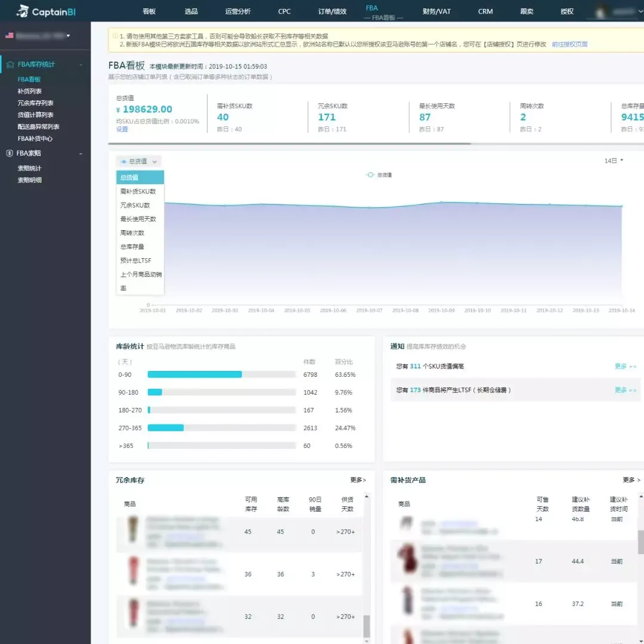The height and width of the screenshot is (644, 644).
Task: Click the US flag store icon
Action: pyautogui.click(x=10, y=36)
